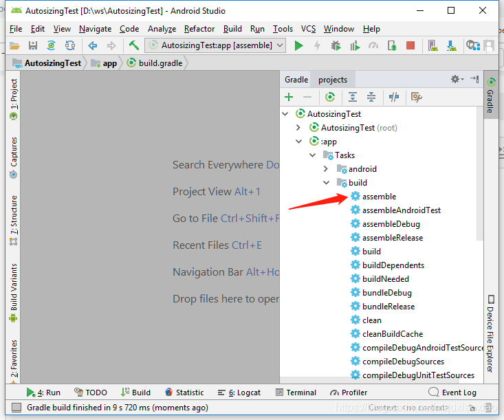
Task: Run the app with green play button
Action: pos(298,45)
